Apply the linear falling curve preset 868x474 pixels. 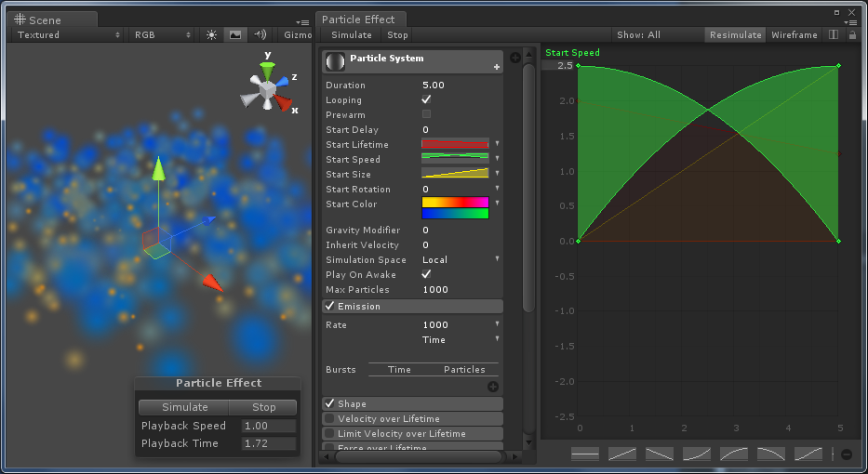660,454
